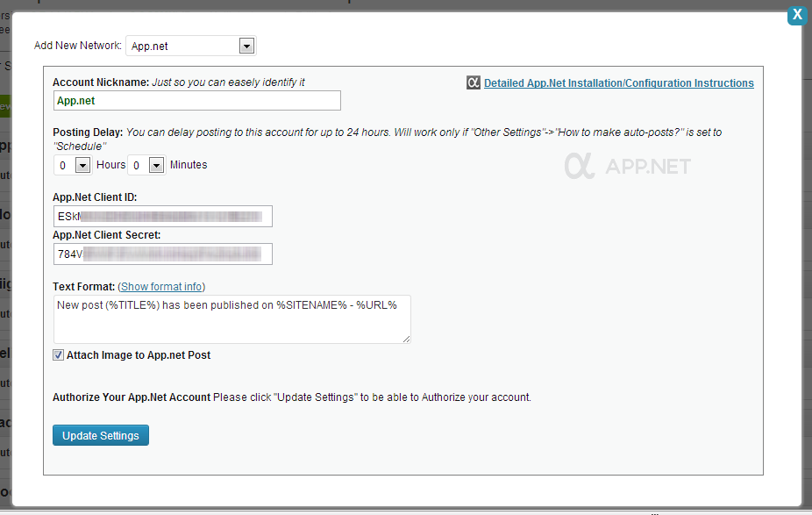This screenshot has width=812, height=515.
Task: Click the Account Nickname input field
Action: coord(196,101)
